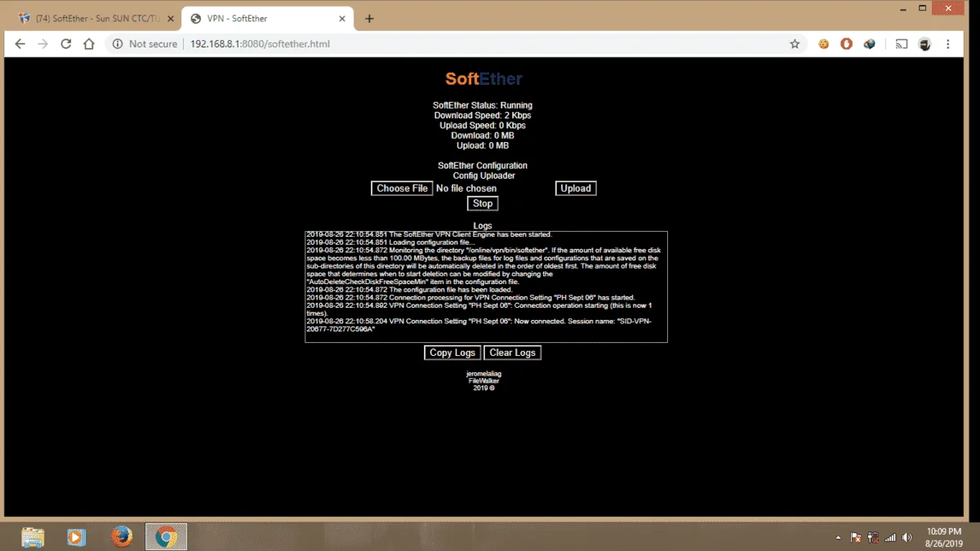Reload the page
Viewport: 980px width, 551px height.
(66, 44)
